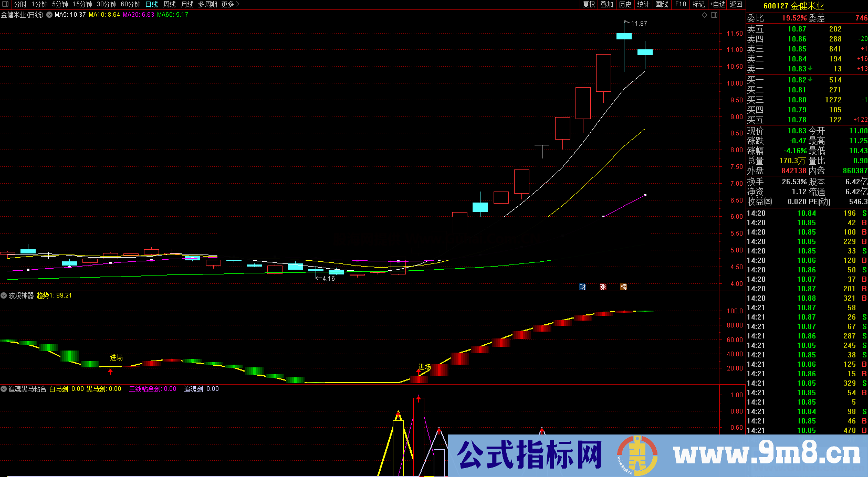This screenshot has height=477, width=868.
Task: Toggle the left sidebar panel icon
Action: (5, 4)
